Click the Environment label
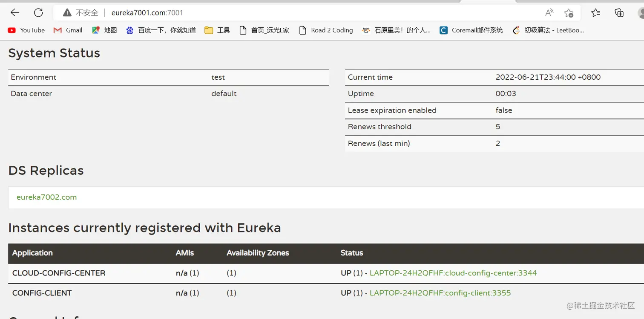The height and width of the screenshot is (319, 644). [34, 77]
